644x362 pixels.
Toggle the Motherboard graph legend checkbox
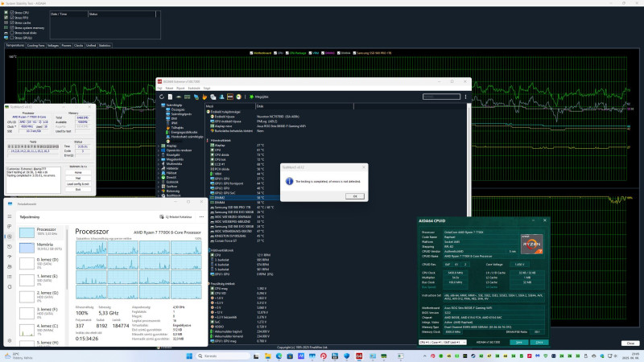click(x=251, y=53)
